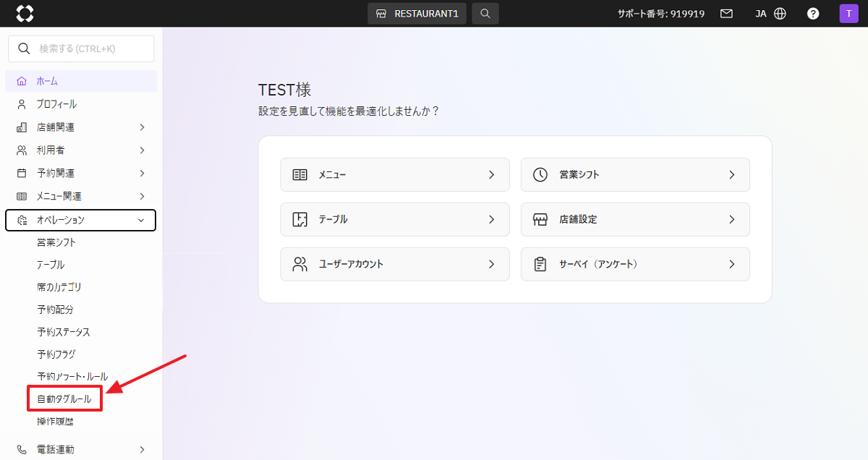Click the 利用者 people icon
The image size is (868, 460).
tap(22, 150)
